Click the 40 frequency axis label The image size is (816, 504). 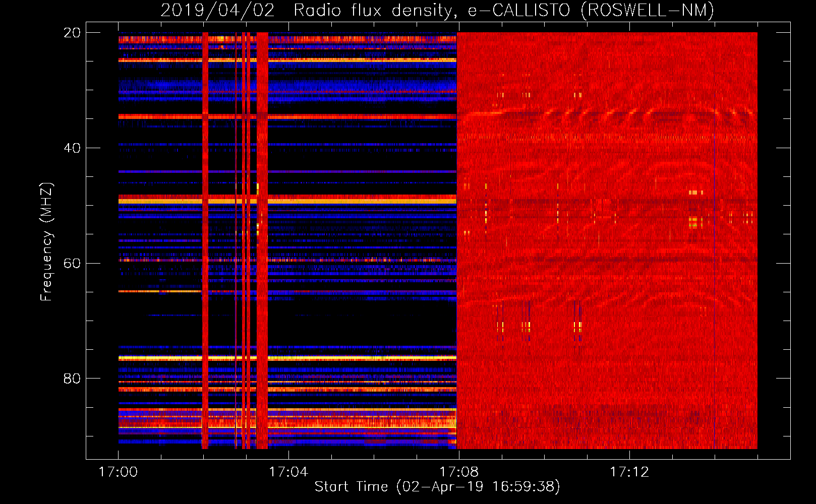(72, 148)
